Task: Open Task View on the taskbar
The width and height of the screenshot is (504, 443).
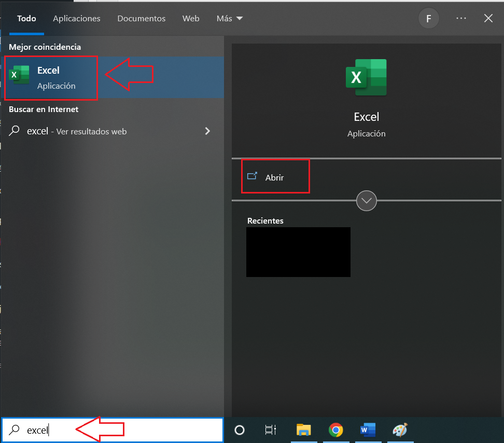Action: tap(270, 430)
